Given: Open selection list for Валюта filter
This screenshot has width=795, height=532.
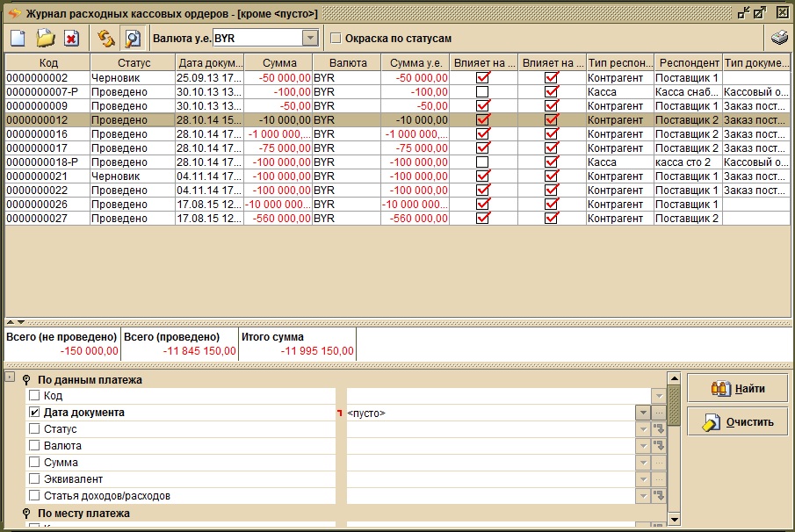Looking at the screenshot, I should pyautogui.click(x=659, y=446).
